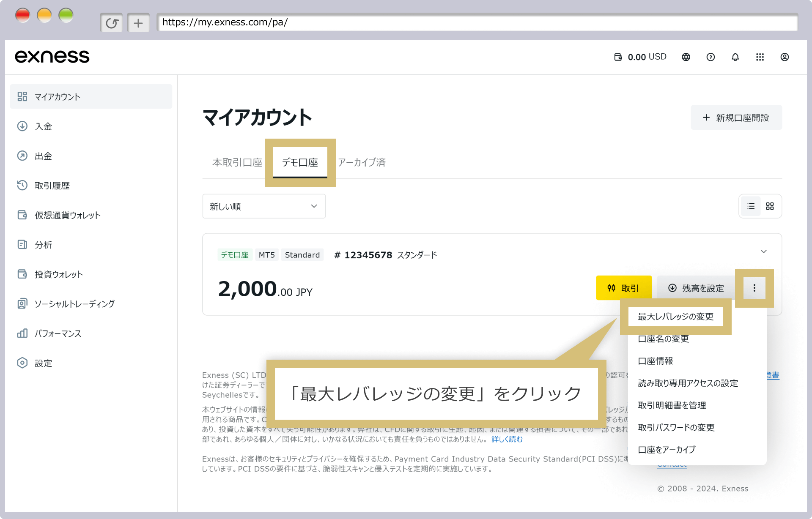Switch to grid view icon
The image size is (812, 519).
pos(770,206)
